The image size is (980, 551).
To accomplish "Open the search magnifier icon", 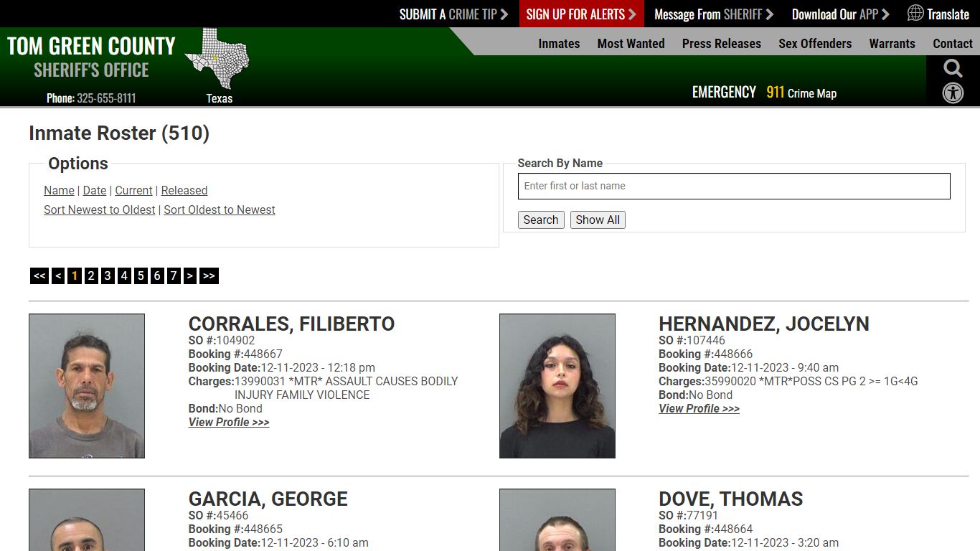I will coord(953,68).
